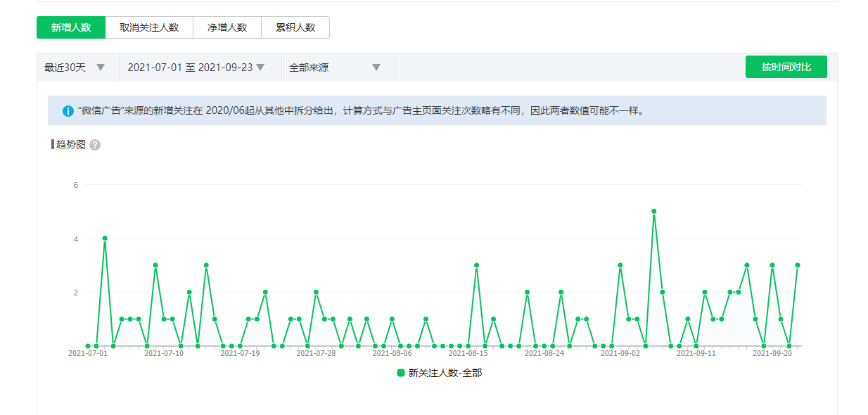Expand the 全部来源 source dropdown

click(x=335, y=68)
